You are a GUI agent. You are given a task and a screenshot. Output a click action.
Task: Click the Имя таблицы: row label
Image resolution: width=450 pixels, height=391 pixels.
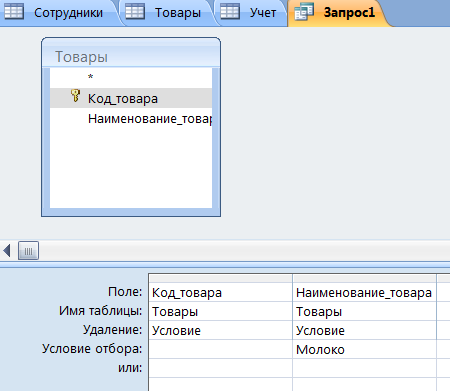[x=101, y=311]
